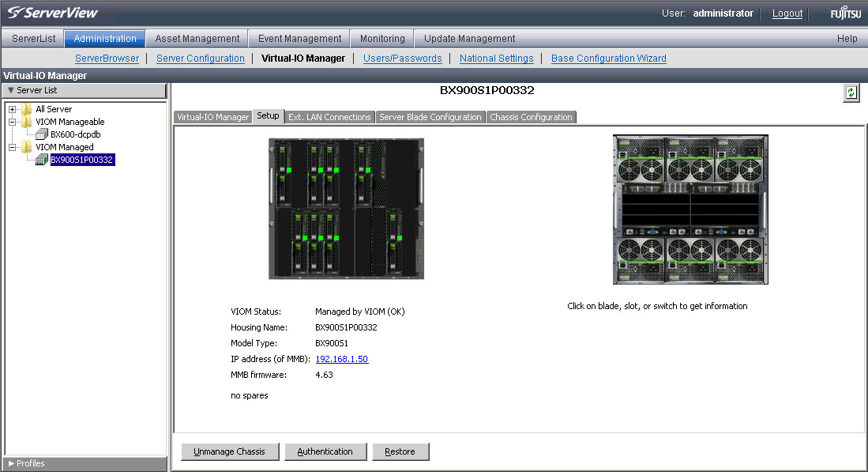Click the 'no spares' text
This screenshot has height=472, width=868.
(249, 395)
